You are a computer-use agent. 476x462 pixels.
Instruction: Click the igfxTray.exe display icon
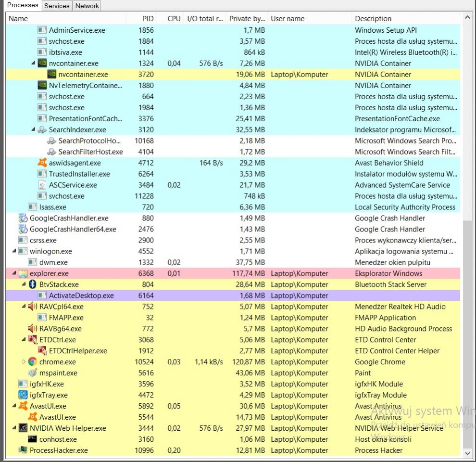[x=23, y=395]
